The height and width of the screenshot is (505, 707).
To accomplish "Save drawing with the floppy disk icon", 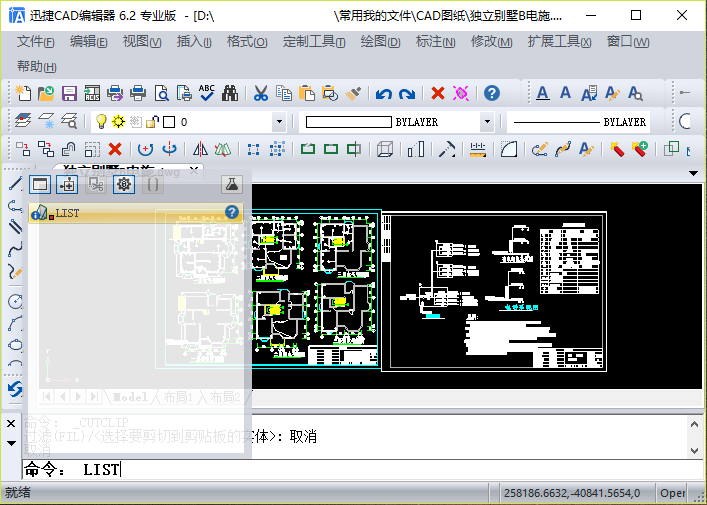I will click(69, 93).
